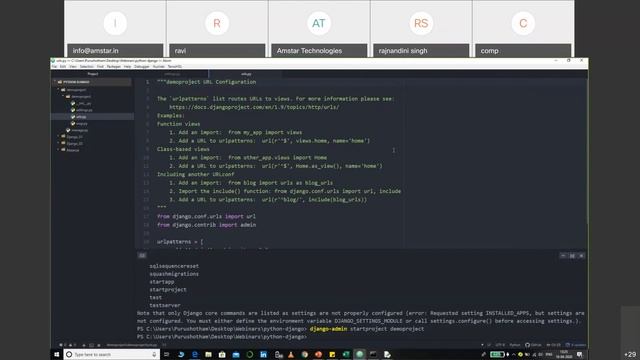
Task: Open the Python grammar selector in status bar
Action: click(x=515, y=345)
